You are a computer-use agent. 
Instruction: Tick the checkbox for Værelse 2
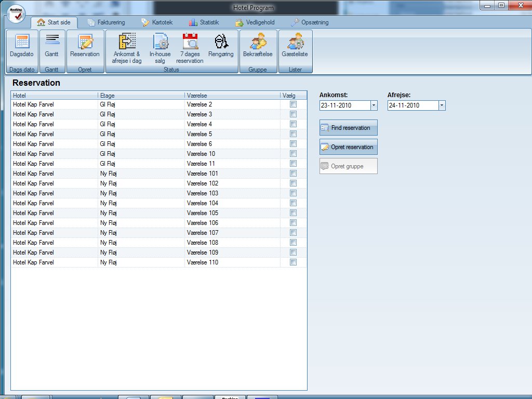point(294,104)
